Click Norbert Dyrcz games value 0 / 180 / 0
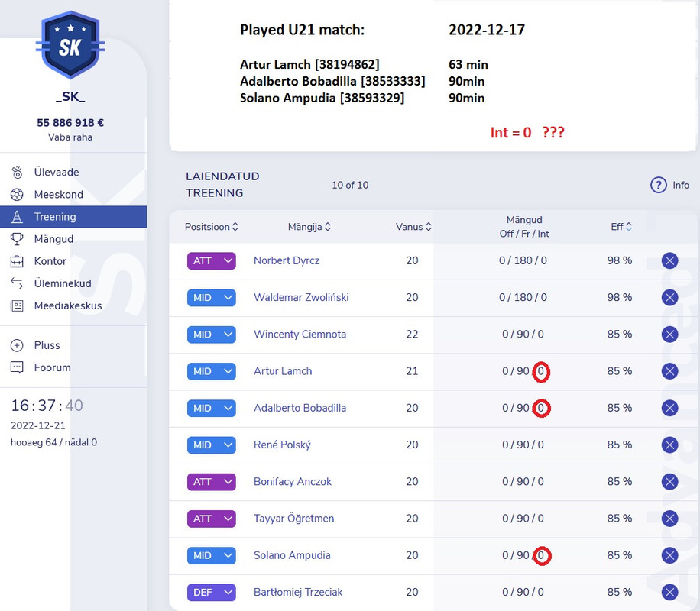Screen dimensions: 700x611 (x=523, y=260)
